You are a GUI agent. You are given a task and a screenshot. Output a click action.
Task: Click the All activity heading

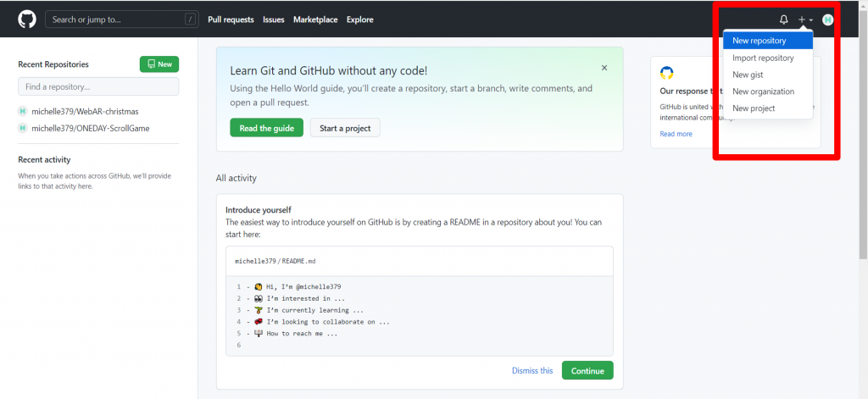(x=236, y=178)
